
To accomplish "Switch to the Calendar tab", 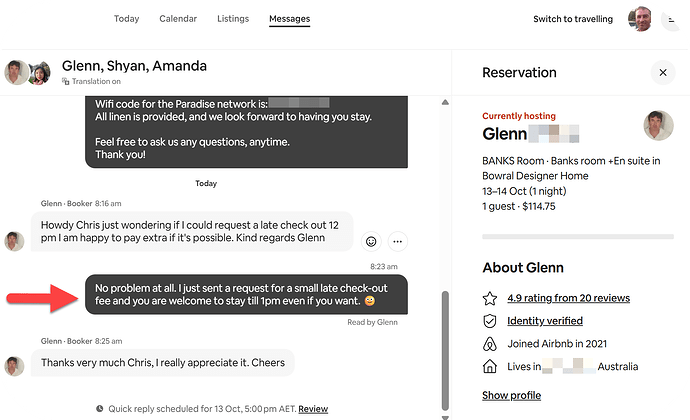I will pyautogui.click(x=178, y=19).
